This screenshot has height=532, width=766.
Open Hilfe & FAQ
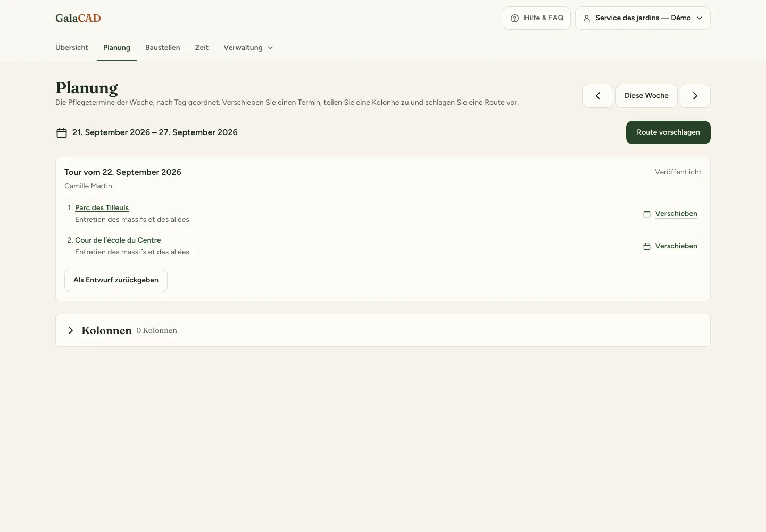[x=537, y=18]
